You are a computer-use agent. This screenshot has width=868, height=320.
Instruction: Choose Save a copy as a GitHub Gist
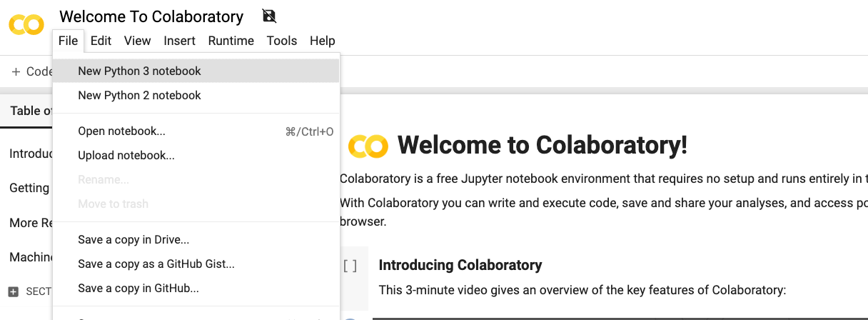tap(156, 264)
